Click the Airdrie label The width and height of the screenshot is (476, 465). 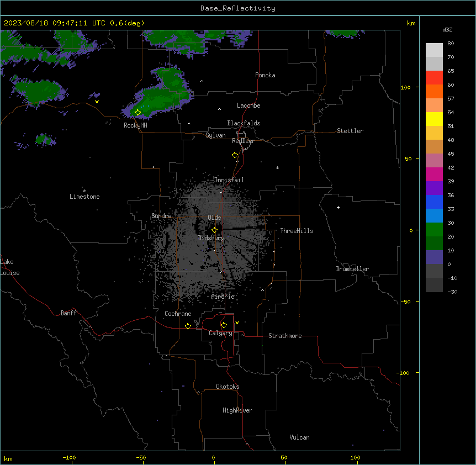point(223,297)
